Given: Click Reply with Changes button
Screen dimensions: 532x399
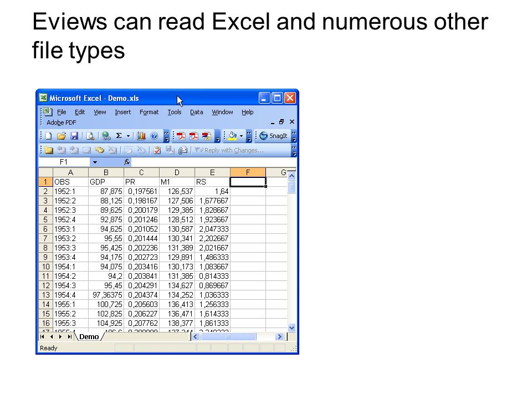Looking at the screenshot, I should (x=229, y=150).
